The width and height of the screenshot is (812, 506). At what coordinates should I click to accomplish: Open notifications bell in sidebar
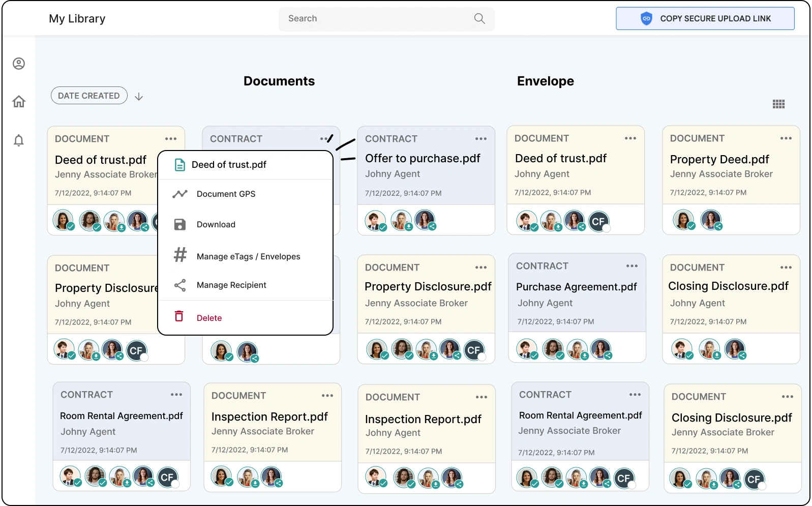coord(19,140)
